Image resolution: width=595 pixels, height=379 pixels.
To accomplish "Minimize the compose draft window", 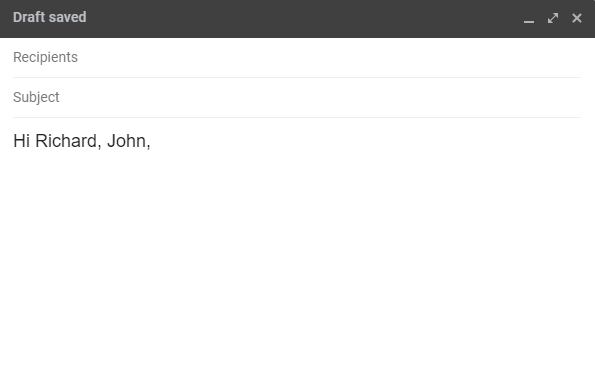I will click(529, 18).
